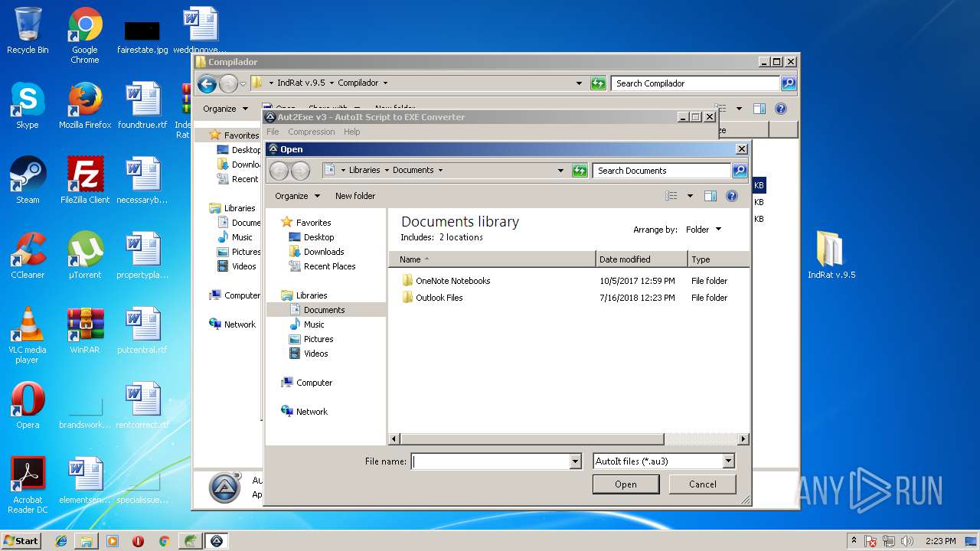Click Refresh in the Open dialog address bar
Image resolution: width=980 pixels, height=551 pixels.
pyautogui.click(x=580, y=171)
